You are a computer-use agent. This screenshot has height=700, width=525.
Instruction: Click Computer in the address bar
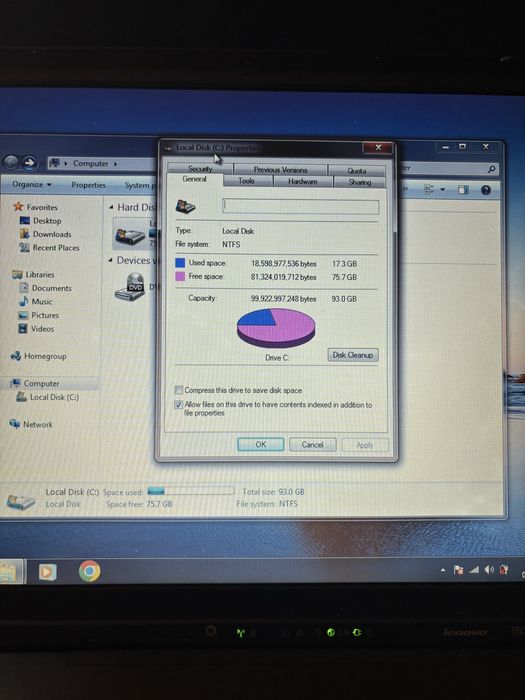coord(91,163)
